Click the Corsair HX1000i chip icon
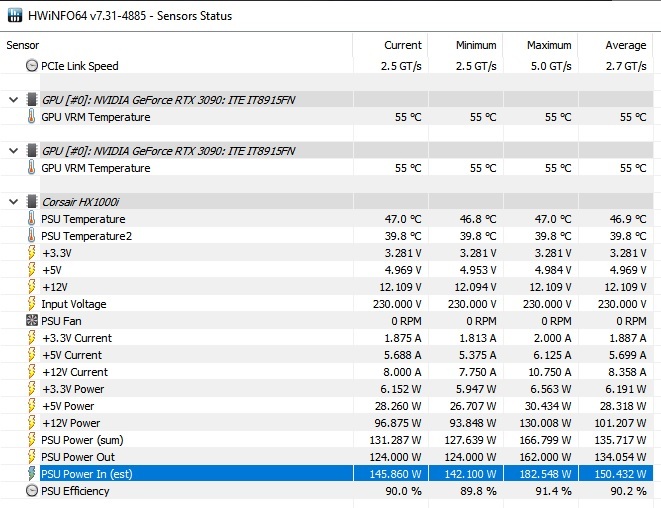The image size is (661, 508). pos(31,202)
